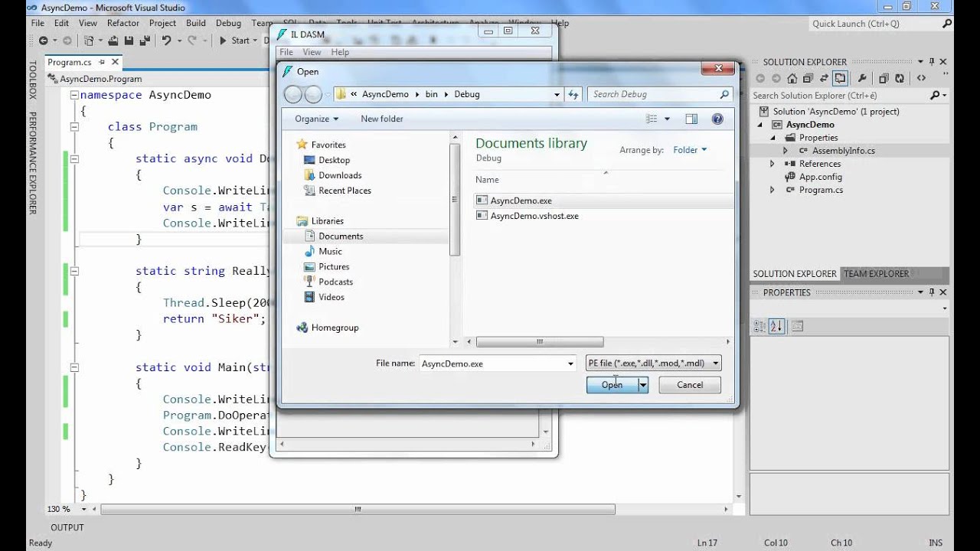This screenshot has height=551, width=980.
Task: Expand the Program.cs node in Solution Explorer
Action: 773,190
